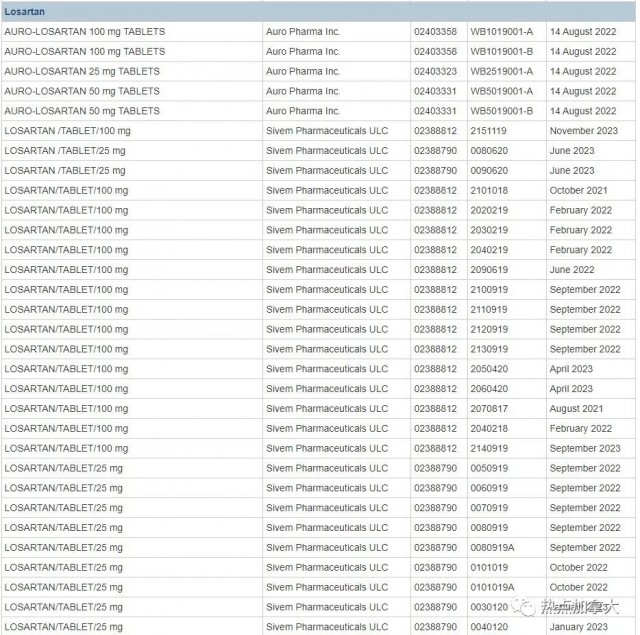
Task: Click product name in the WB1019001-A row
Action: pos(85,32)
